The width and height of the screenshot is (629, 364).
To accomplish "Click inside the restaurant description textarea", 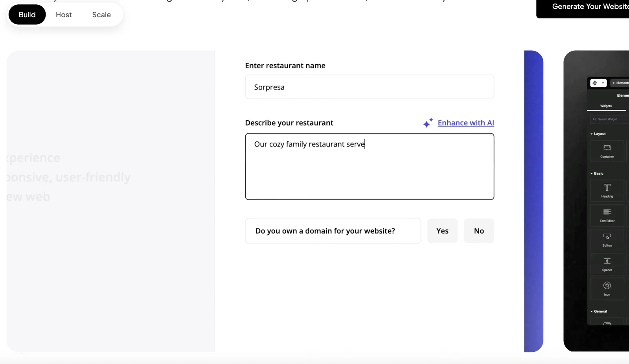I will click(x=370, y=173).
